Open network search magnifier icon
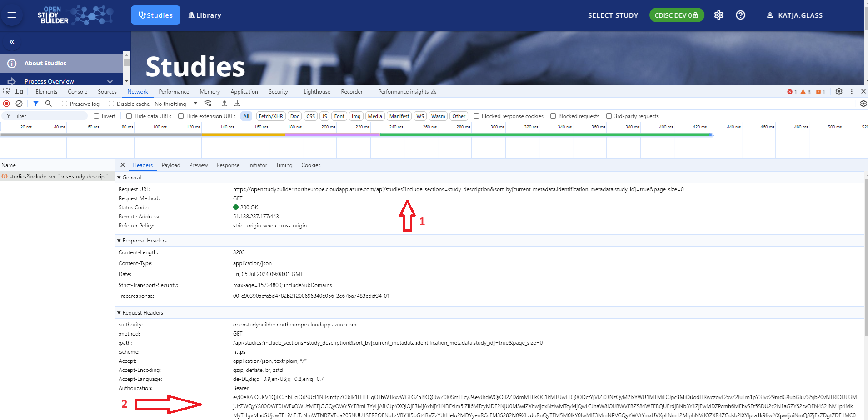Viewport: 868px width, 420px height. click(x=49, y=104)
